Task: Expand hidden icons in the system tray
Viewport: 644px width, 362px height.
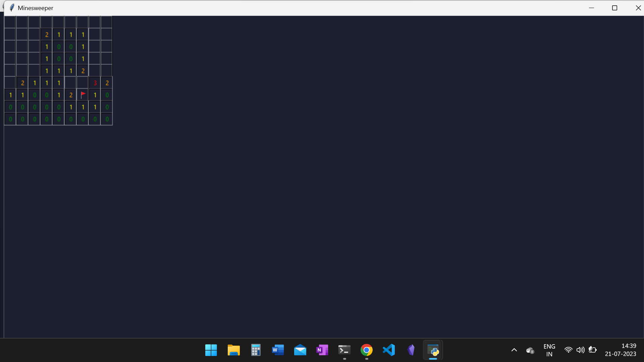Action: (514, 350)
